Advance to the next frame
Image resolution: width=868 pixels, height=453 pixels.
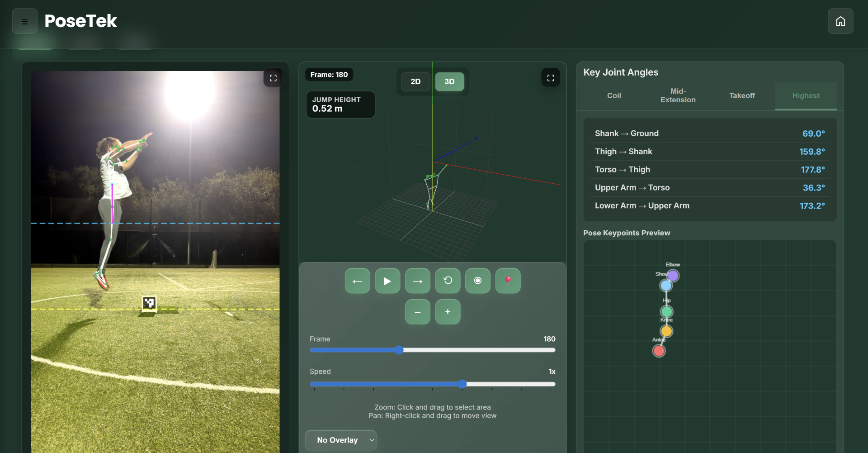[x=417, y=281]
